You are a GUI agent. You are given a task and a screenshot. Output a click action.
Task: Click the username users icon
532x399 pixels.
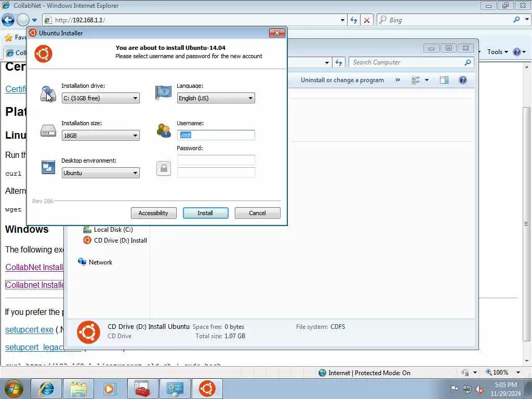coord(164,130)
